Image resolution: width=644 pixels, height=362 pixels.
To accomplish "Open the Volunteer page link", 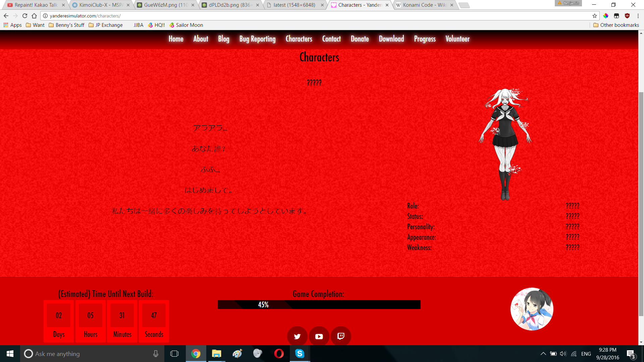I will tap(458, 39).
